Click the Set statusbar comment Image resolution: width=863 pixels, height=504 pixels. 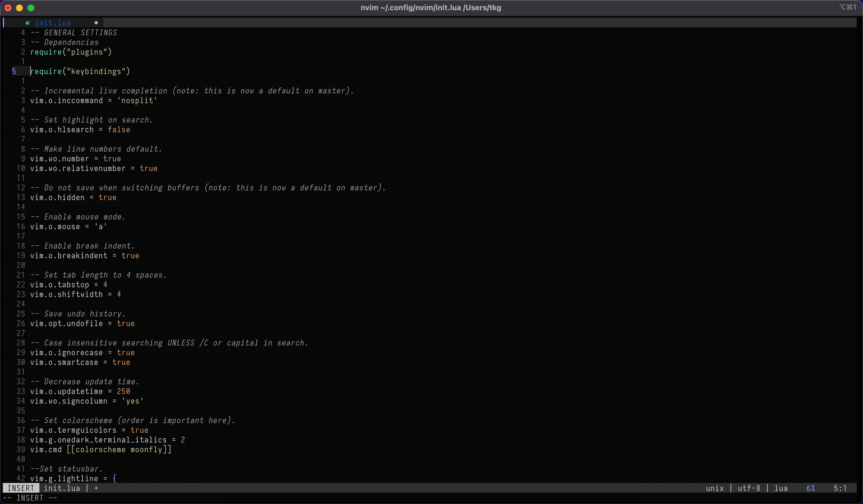pyautogui.click(x=66, y=469)
